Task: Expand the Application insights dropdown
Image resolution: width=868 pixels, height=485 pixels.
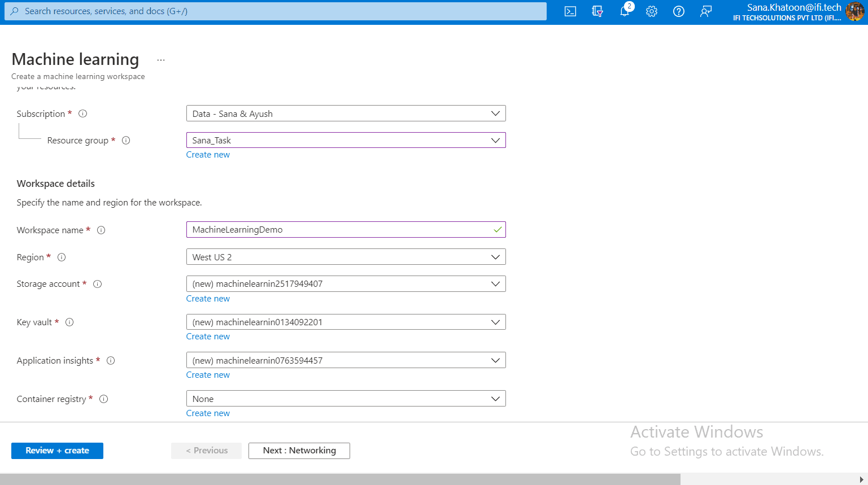Action: [346, 360]
